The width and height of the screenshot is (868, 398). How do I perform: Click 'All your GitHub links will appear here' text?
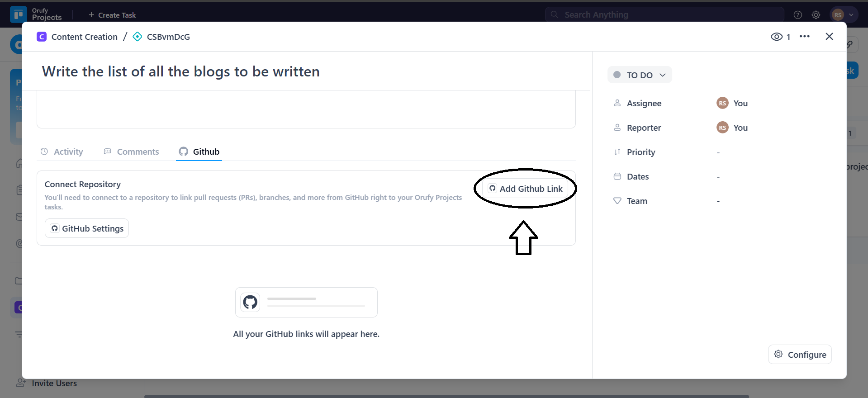pos(306,334)
